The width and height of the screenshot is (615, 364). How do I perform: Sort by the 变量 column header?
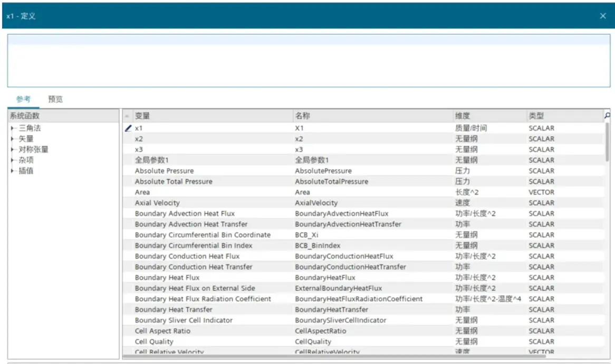click(213, 115)
